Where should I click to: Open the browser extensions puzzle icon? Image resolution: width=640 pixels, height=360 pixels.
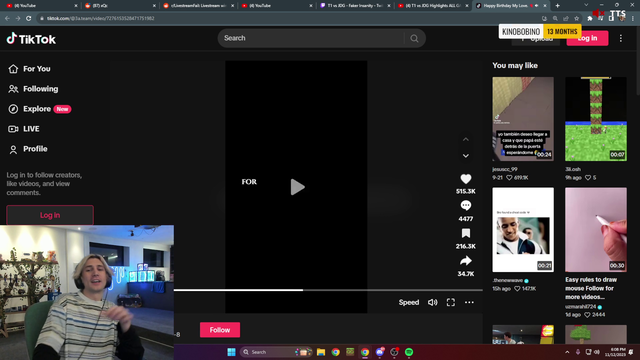[x=589, y=18]
